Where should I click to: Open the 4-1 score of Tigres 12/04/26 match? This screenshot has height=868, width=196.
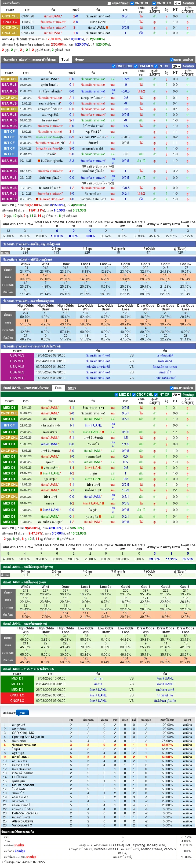point(71,408)
